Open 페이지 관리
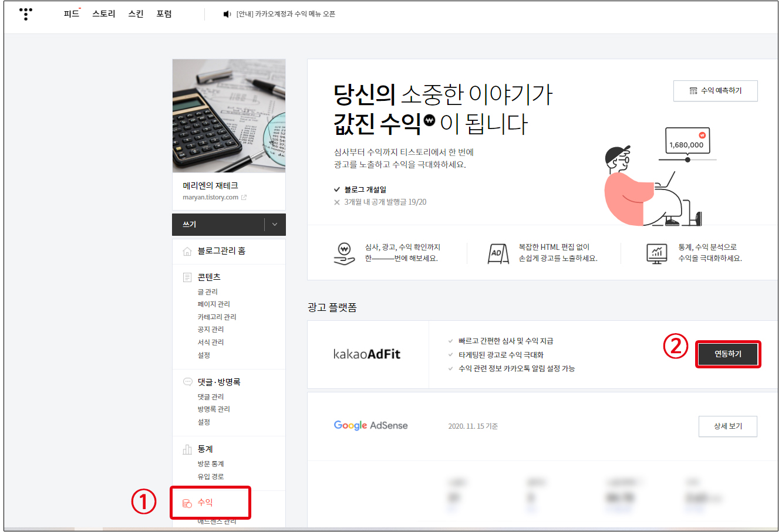782x532 pixels. click(214, 304)
